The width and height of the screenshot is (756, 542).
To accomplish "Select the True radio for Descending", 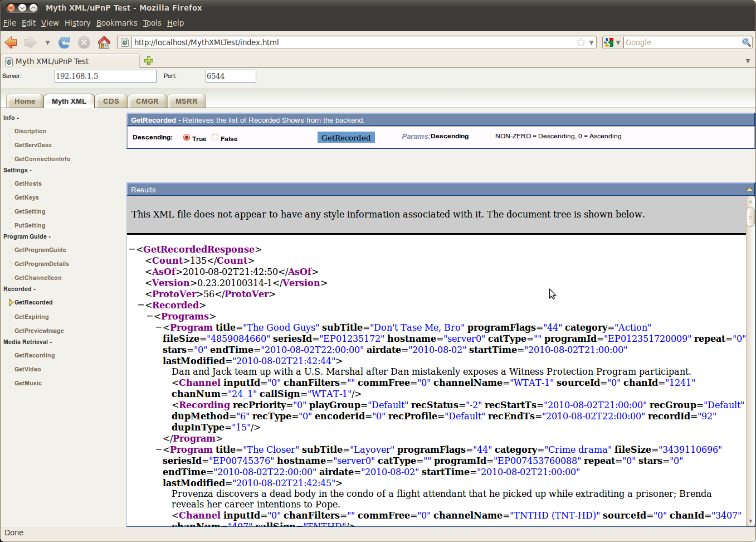I will [x=187, y=137].
